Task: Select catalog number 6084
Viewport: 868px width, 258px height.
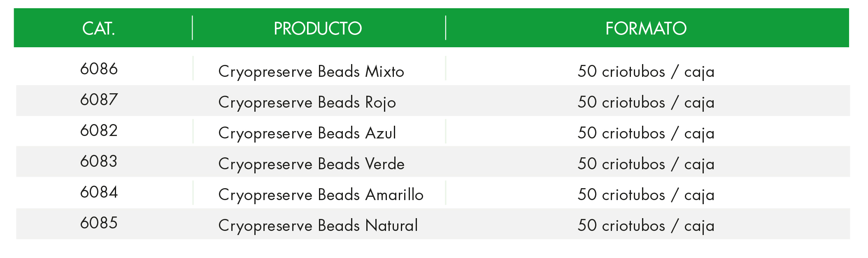Action: tap(99, 192)
